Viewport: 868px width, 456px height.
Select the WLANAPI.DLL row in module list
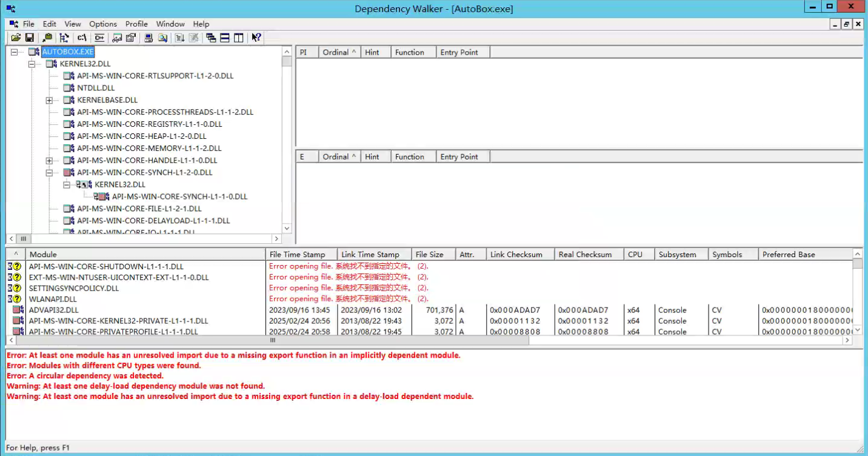(x=429, y=299)
